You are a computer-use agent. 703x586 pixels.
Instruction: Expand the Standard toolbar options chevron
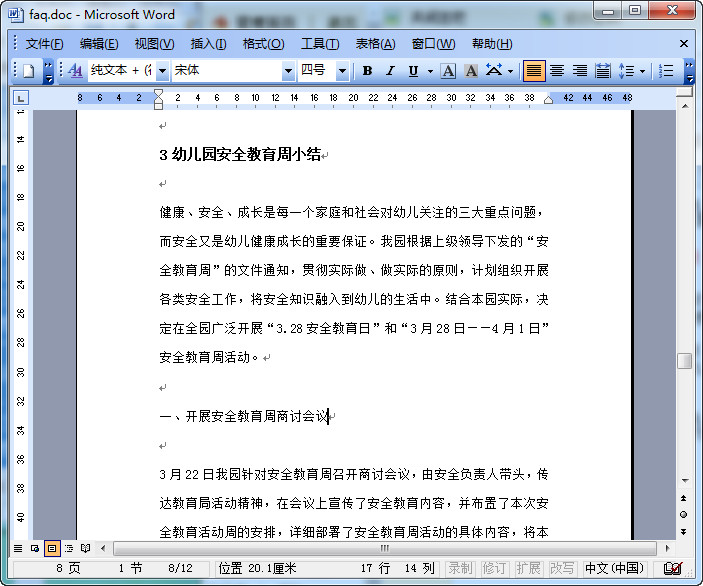pyautogui.click(x=48, y=72)
